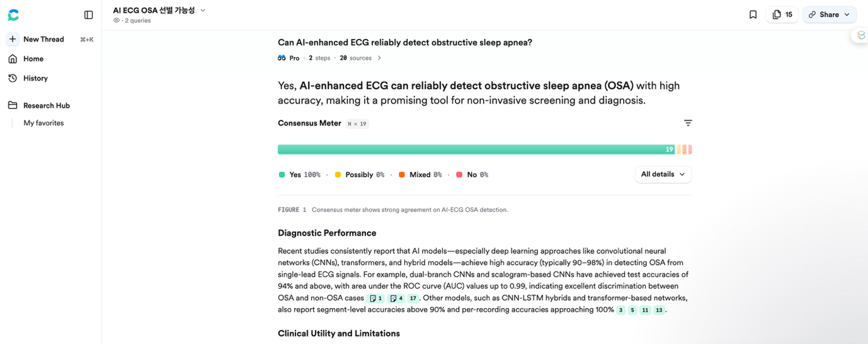Screen dimensions: 868x344
Task: Click the New Thread plus icon
Action: [13, 39]
